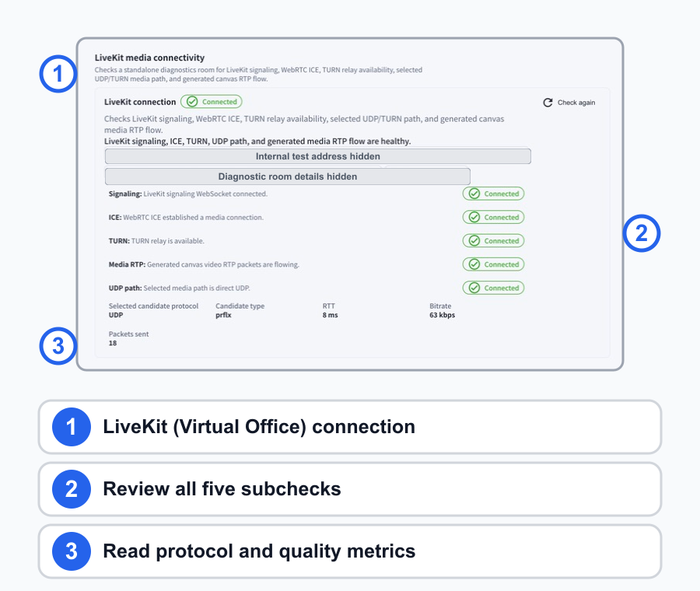Click the 'Review all five subchecks' legend item
The height and width of the screenshot is (591, 700).
(x=350, y=489)
